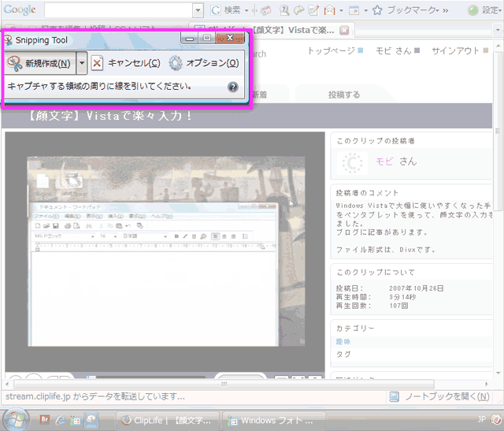The image size is (504, 431).
Task: Close the 【顔文字】Vistaで楽... tab
Action: click(344, 31)
